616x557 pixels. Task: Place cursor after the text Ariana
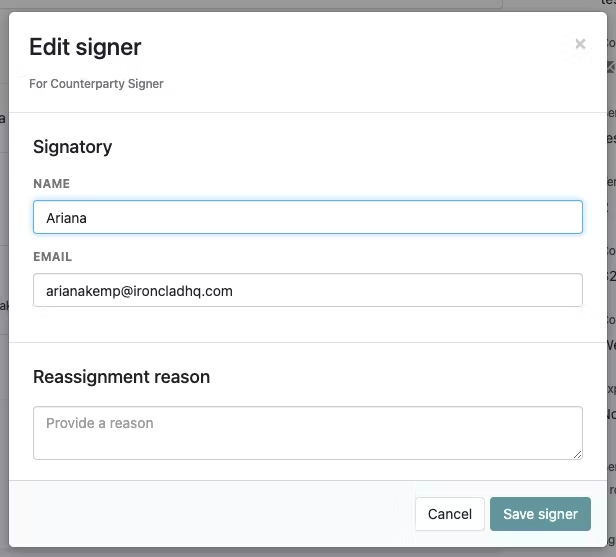click(x=88, y=218)
